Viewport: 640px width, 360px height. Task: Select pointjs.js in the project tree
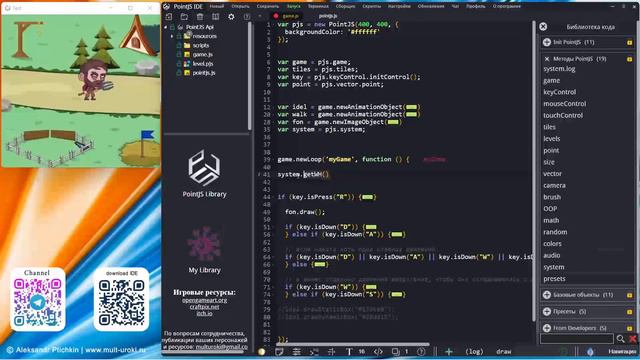point(204,73)
